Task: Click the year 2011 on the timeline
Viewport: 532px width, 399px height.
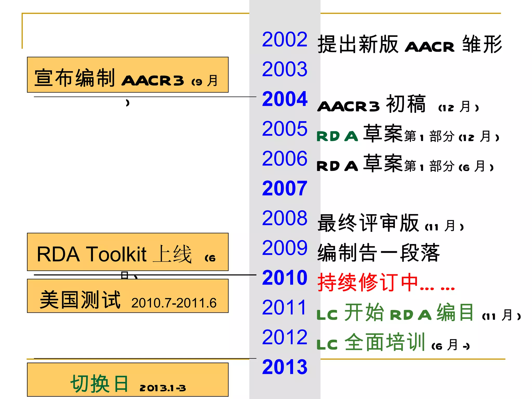Action: [285, 307]
